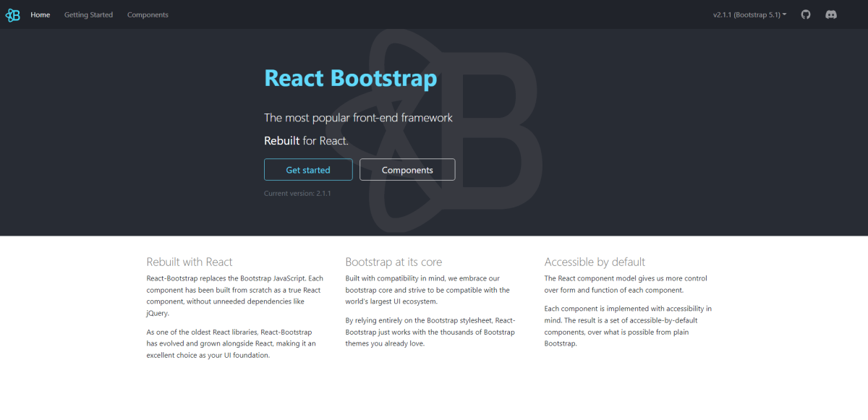Click the React Bootstrap hero heading
This screenshot has height=420, width=868.
coord(351,78)
